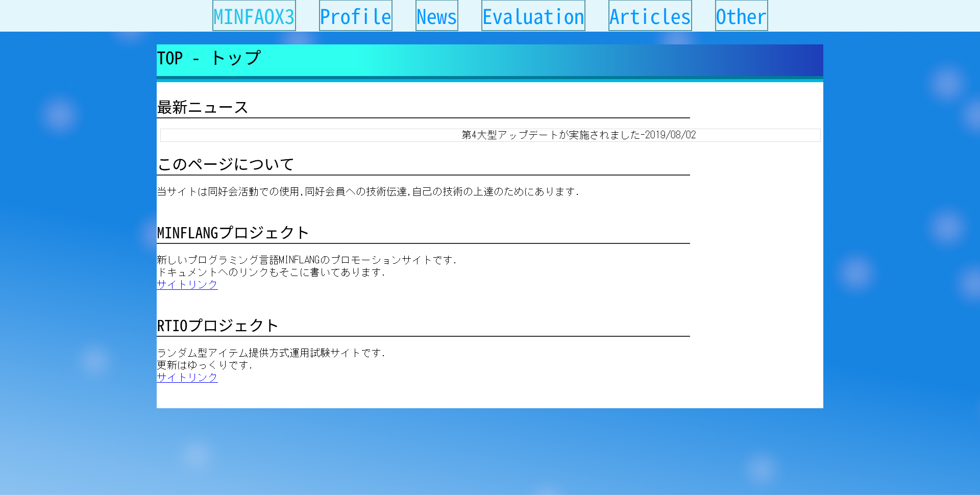Screen dimensions: 980x496
Task: Click the line starting with ドキュメントへのリンク
Action: (271, 272)
